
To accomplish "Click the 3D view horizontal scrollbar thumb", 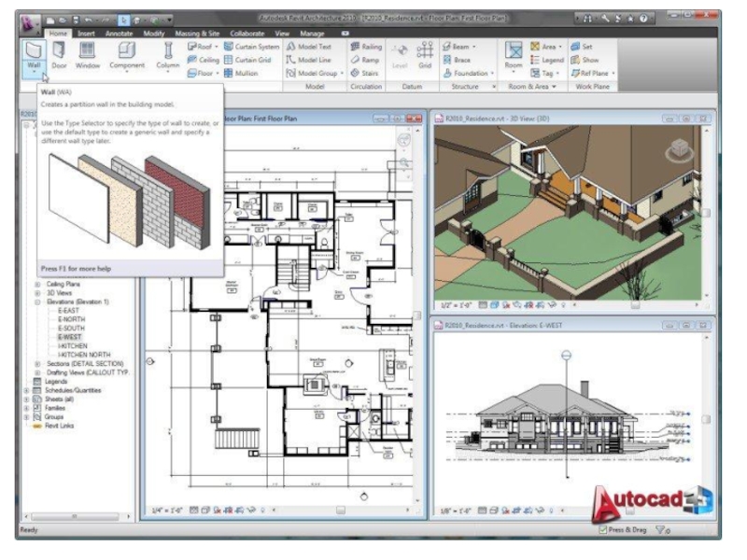I will coord(635,305).
